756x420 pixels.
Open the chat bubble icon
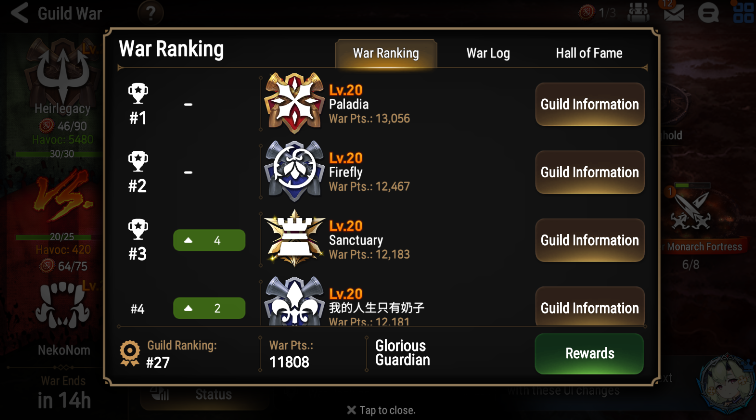click(x=708, y=13)
